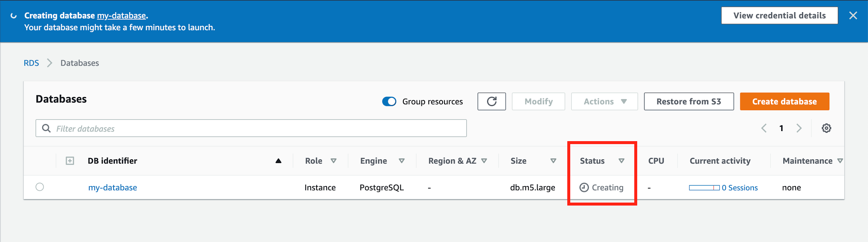Viewport: 868px width, 242px height.
Task: Click Restore from S3 button
Action: point(689,101)
